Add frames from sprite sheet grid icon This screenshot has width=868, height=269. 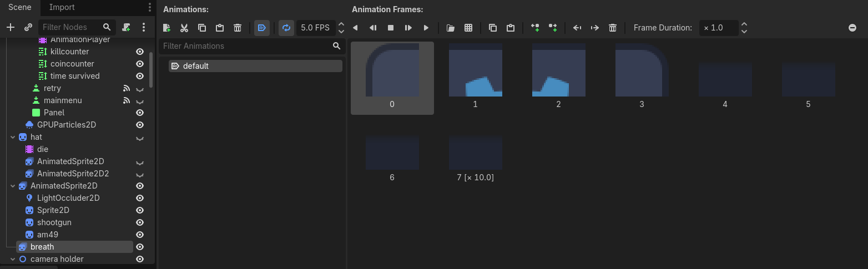468,28
